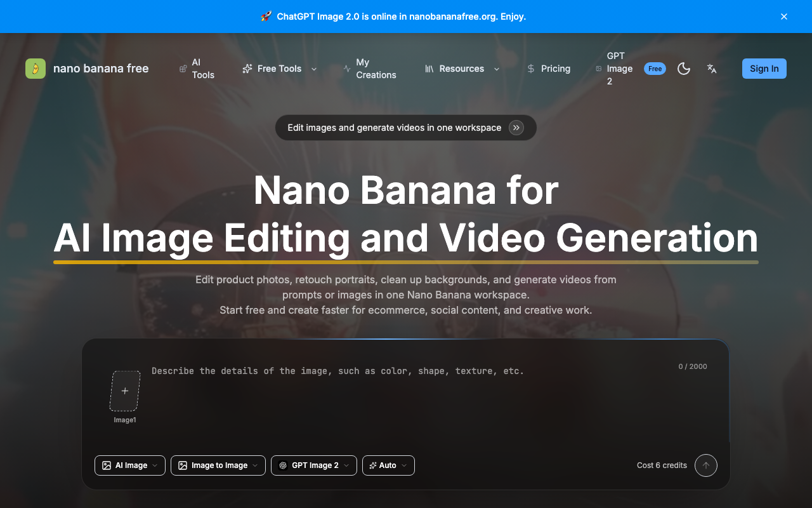Add Image1 using the plus upload box
This screenshot has width=812, height=508.
coord(125,391)
